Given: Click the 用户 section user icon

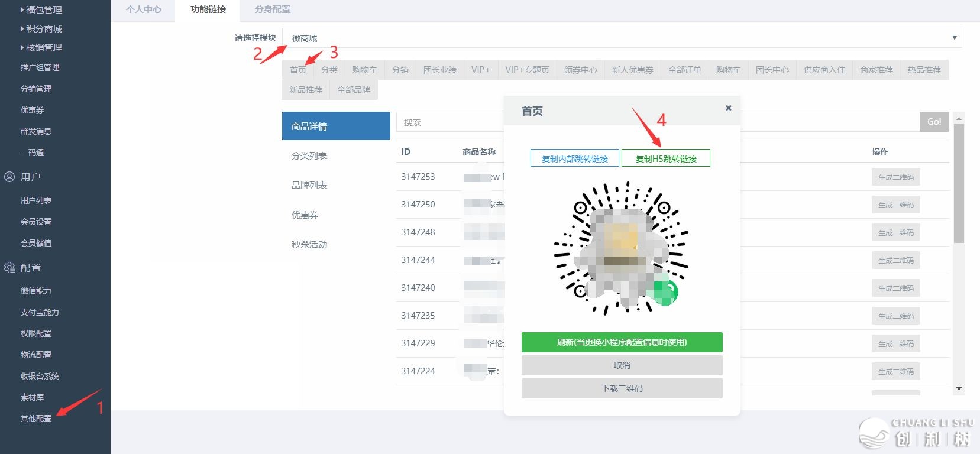Looking at the screenshot, I should click(x=9, y=177).
